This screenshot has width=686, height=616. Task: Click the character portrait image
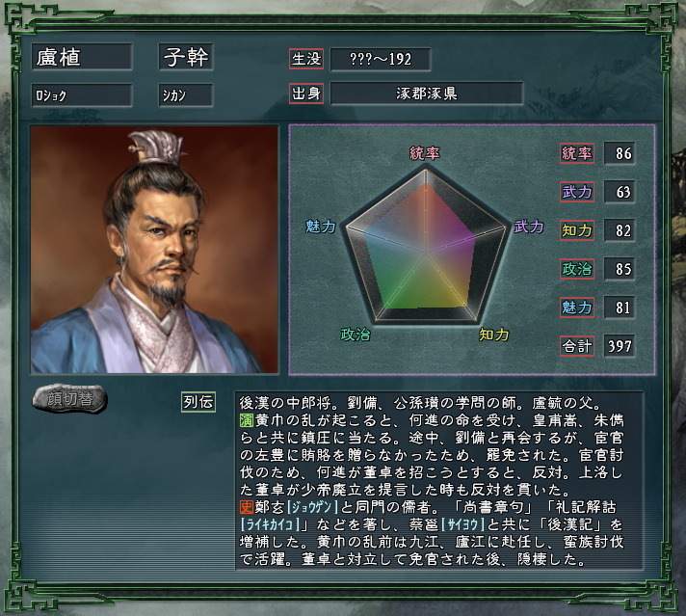pyautogui.click(x=154, y=250)
